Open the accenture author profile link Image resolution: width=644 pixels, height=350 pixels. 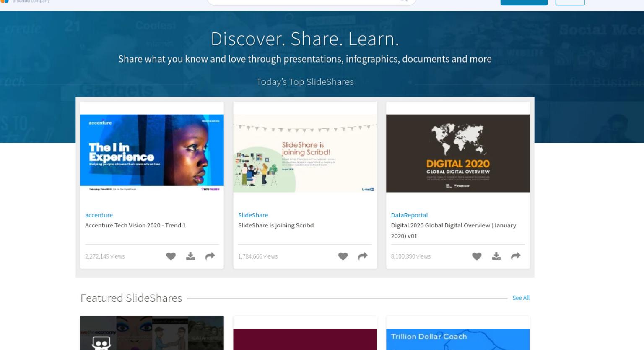pyautogui.click(x=99, y=215)
